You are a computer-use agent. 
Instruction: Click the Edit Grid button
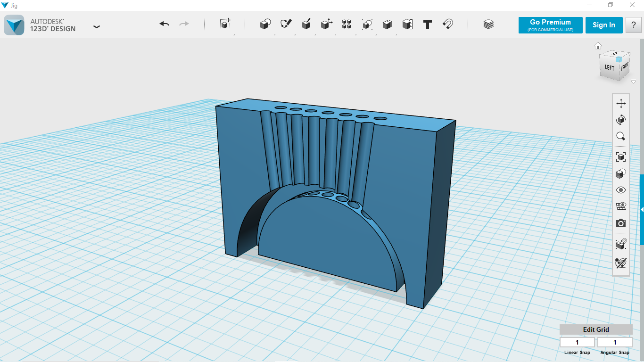point(596,329)
